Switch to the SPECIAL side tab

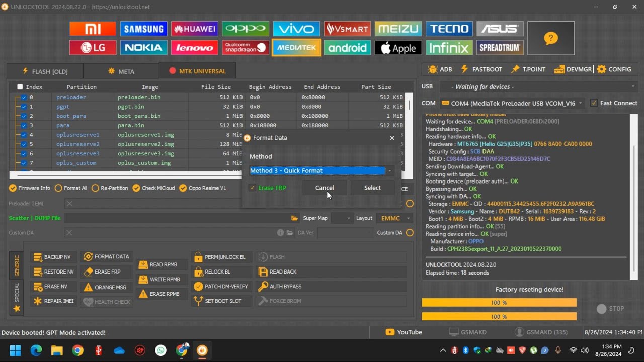[17, 298]
